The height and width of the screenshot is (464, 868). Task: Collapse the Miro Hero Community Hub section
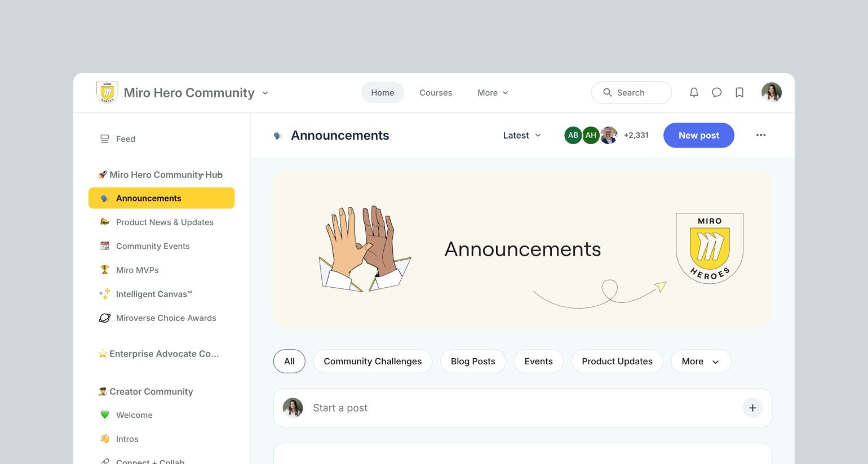(x=160, y=175)
